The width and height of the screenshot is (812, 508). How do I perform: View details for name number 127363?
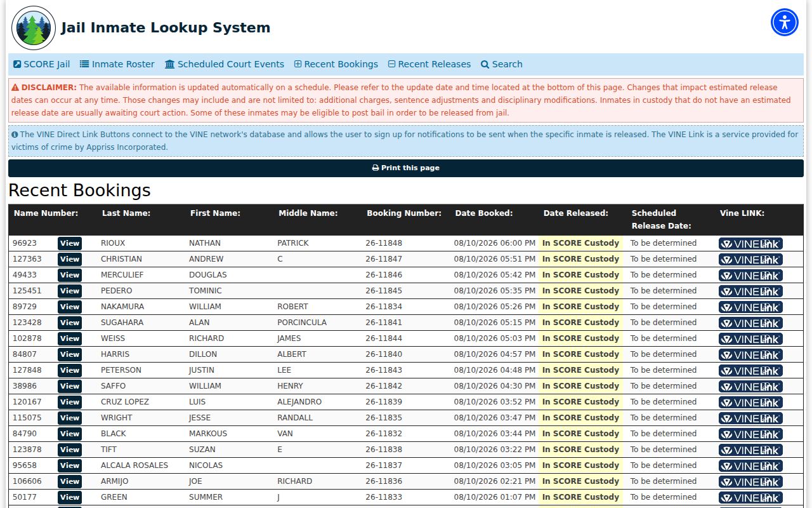(70, 259)
